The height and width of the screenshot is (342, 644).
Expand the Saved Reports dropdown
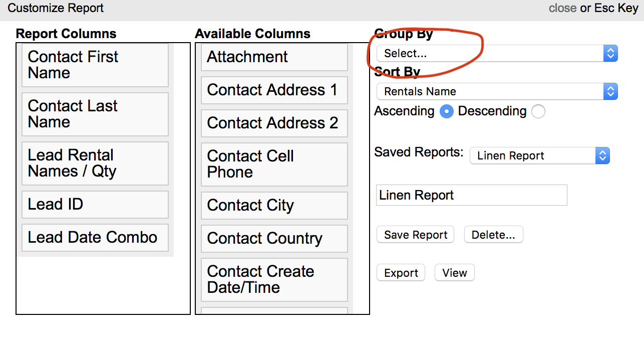[539, 156]
